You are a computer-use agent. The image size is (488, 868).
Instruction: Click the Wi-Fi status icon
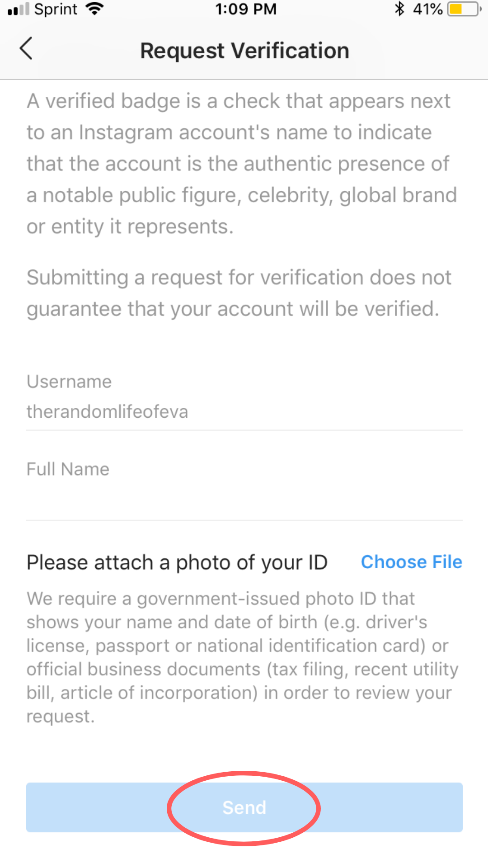95,9
